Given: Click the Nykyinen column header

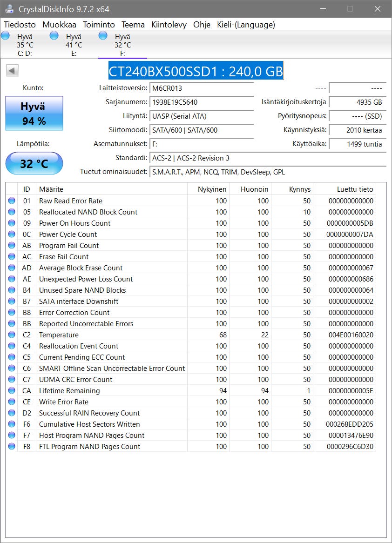Looking at the screenshot, I should click(208, 189).
